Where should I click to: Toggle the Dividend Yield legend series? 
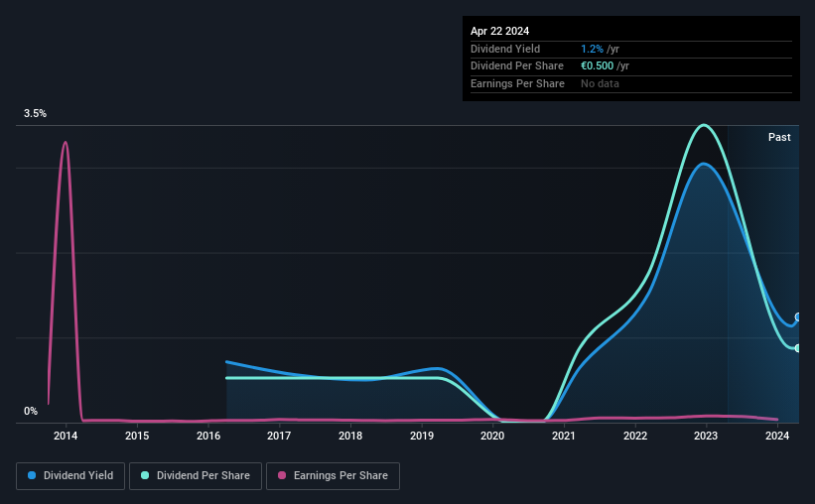pos(70,476)
